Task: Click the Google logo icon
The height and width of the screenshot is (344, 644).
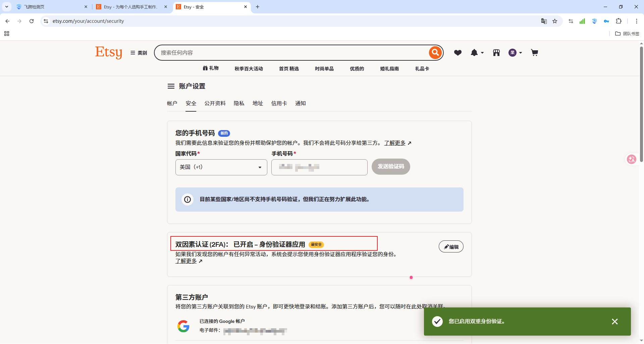Action: click(183, 326)
